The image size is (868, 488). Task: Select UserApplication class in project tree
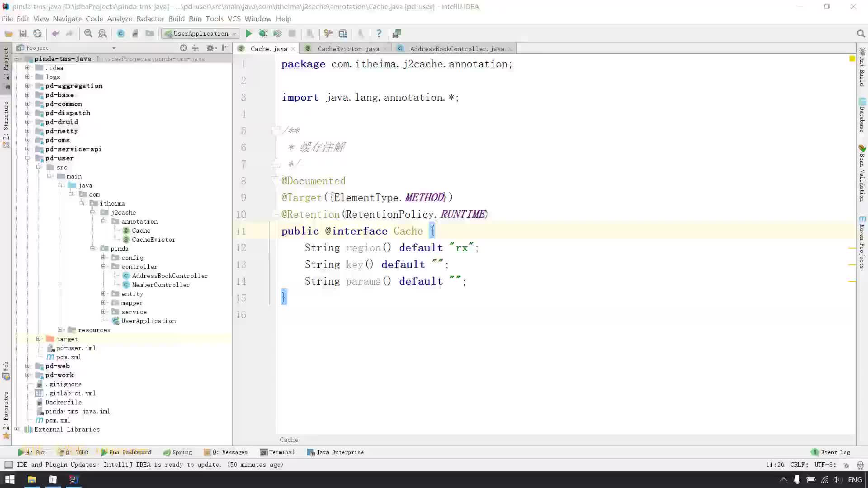pyautogui.click(x=148, y=321)
